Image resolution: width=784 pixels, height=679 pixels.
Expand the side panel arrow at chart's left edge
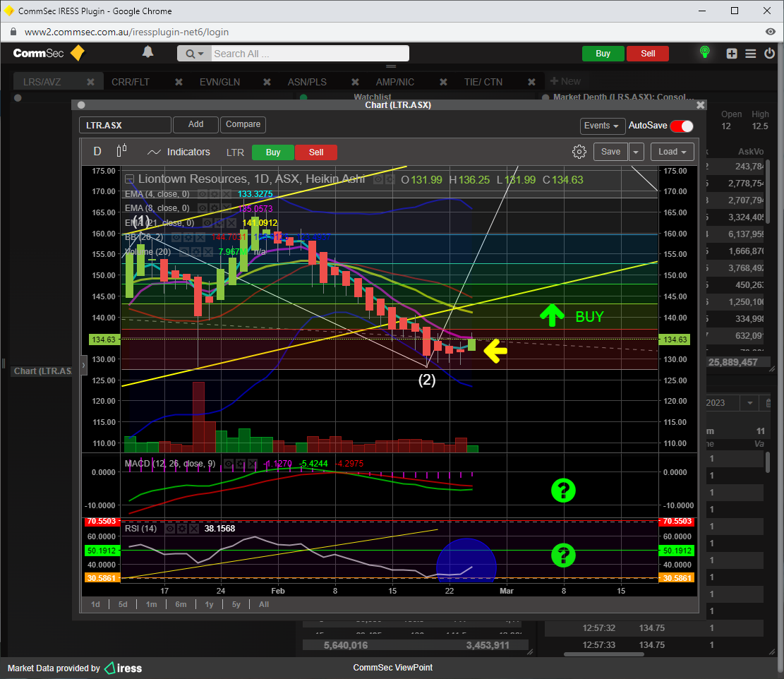coord(83,365)
